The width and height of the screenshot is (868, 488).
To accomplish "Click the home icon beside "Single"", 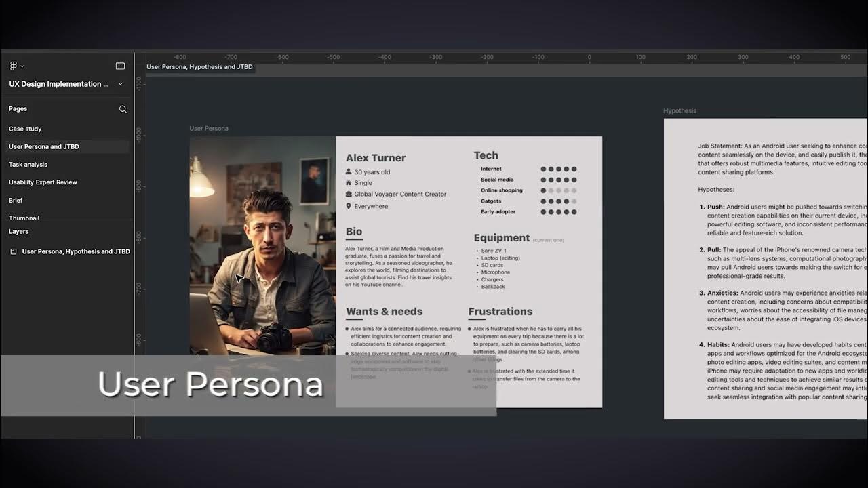I will point(349,183).
